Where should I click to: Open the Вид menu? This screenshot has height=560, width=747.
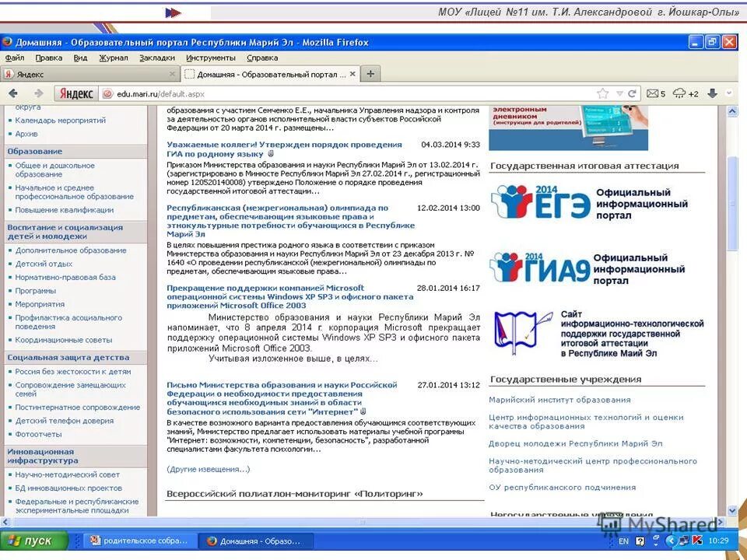[80, 58]
